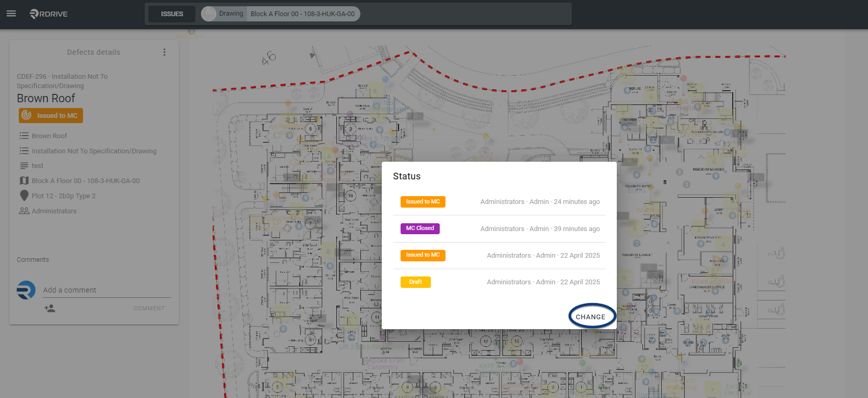Open the ISSUES tab
This screenshot has height=398, width=868.
[x=172, y=14]
